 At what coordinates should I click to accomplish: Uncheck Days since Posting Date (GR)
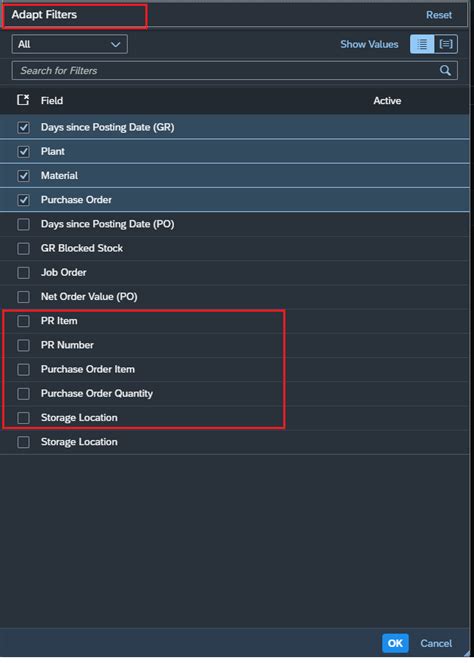coord(23,127)
